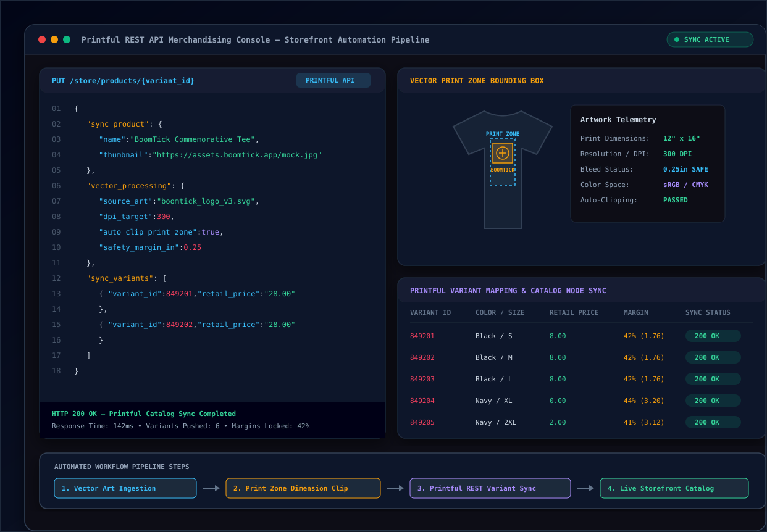Screen dimensions: 767x532
Task: Click the 44% (3.20) margin value
Action: tap(644, 401)
